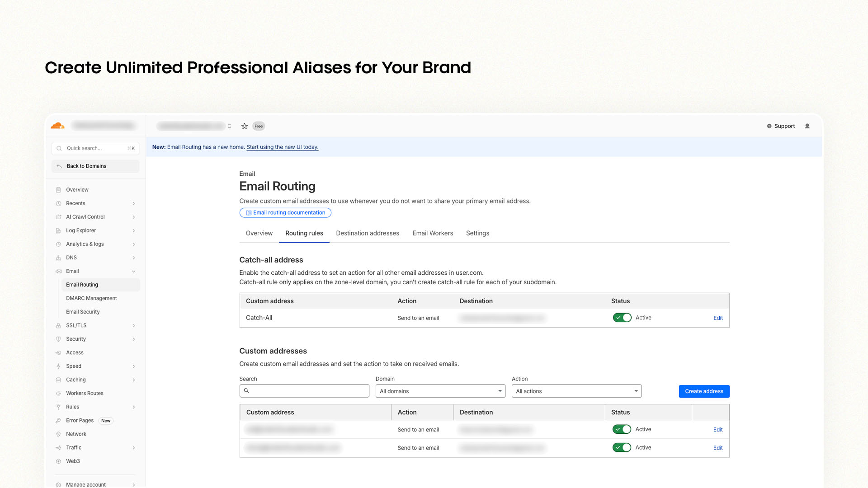Open the SSL/TLS section icon

[x=59, y=325]
